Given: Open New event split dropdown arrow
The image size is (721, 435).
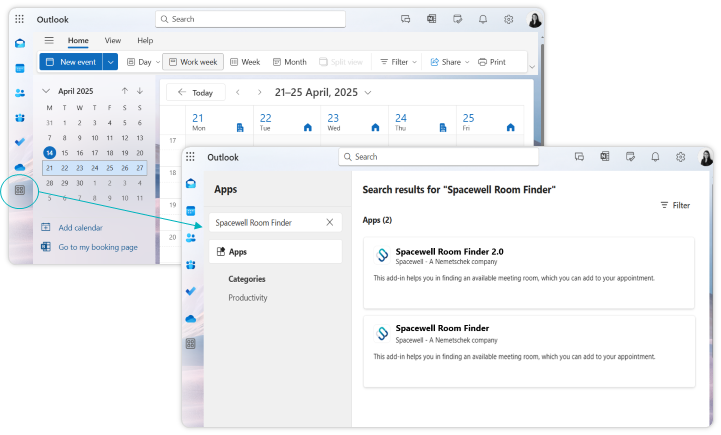Looking at the screenshot, I should click(x=110, y=62).
